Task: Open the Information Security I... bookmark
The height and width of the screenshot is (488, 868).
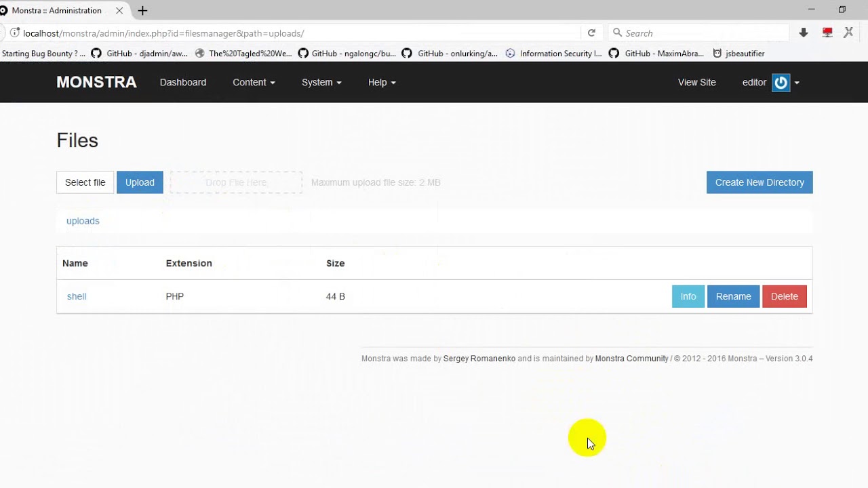Action: 553,54
